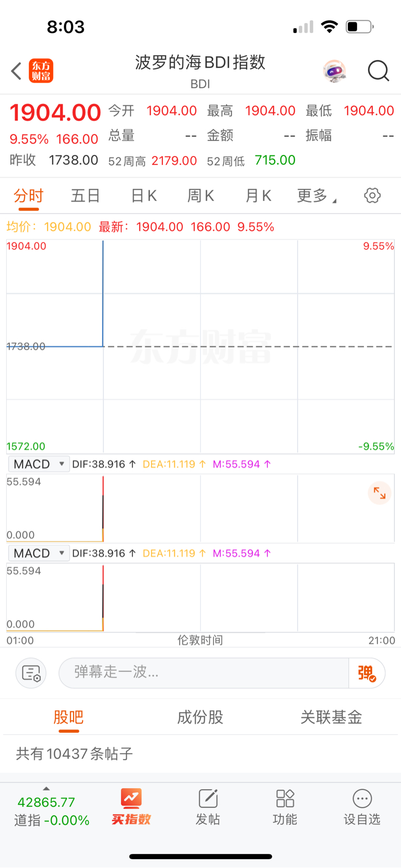Tap the back arrow icon
This screenshot has width=401, height=868.
[16, 71]
